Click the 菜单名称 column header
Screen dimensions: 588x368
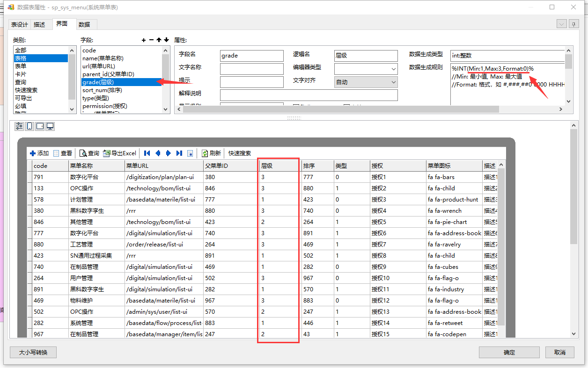[x=96, y=166]
